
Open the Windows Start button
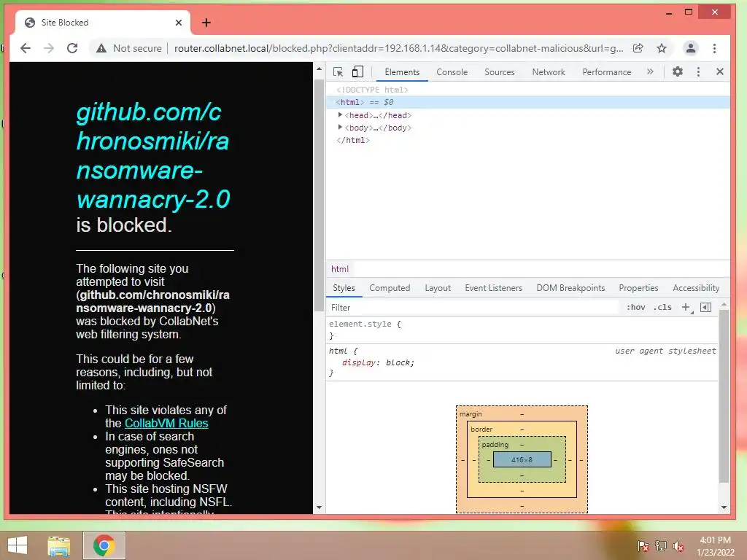point(18,545)
